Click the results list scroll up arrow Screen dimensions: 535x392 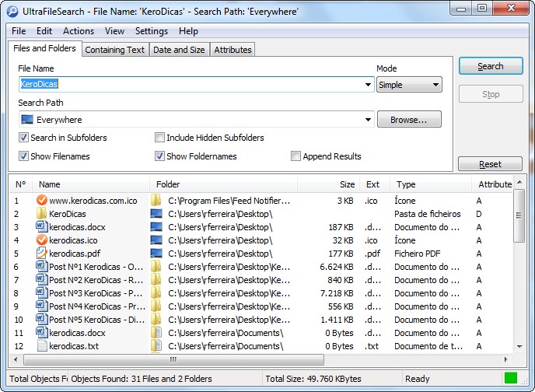(x=519, y=183)
